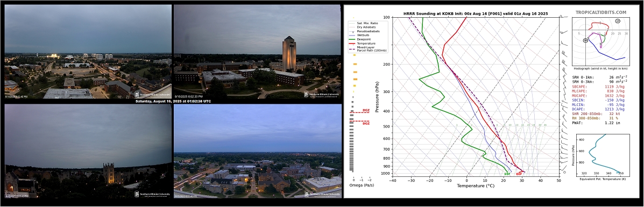Open the webcam view with lit tower

point(258,52)
